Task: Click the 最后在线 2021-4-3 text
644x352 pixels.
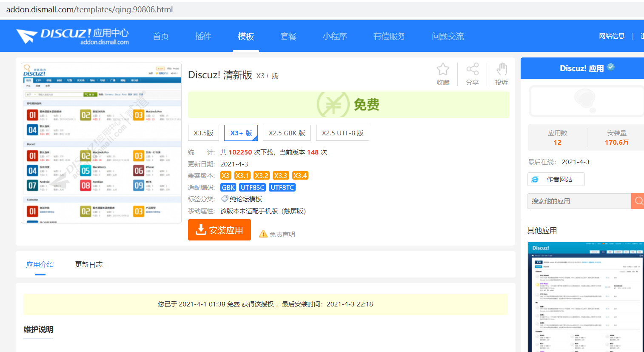Action: 559,162
